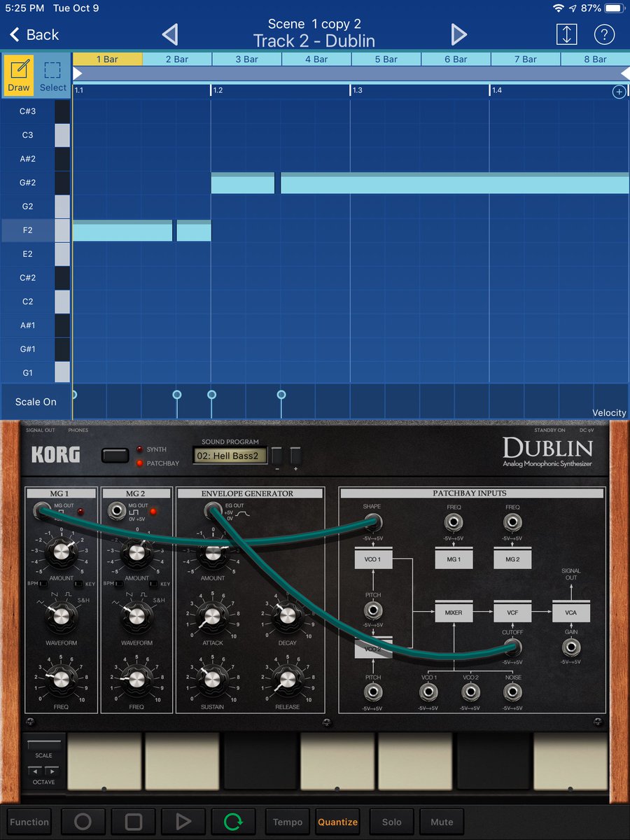Open the Tempo settings
This screenshot has height=840, width=630.
coord(288,822)
